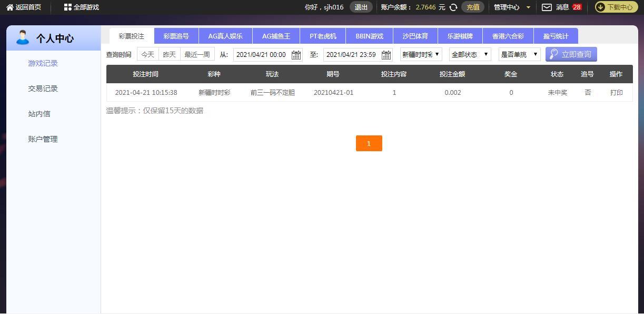Click the 投注时间 column header
This screenshot has width=644, height=314.
click(x=145, y=74)
